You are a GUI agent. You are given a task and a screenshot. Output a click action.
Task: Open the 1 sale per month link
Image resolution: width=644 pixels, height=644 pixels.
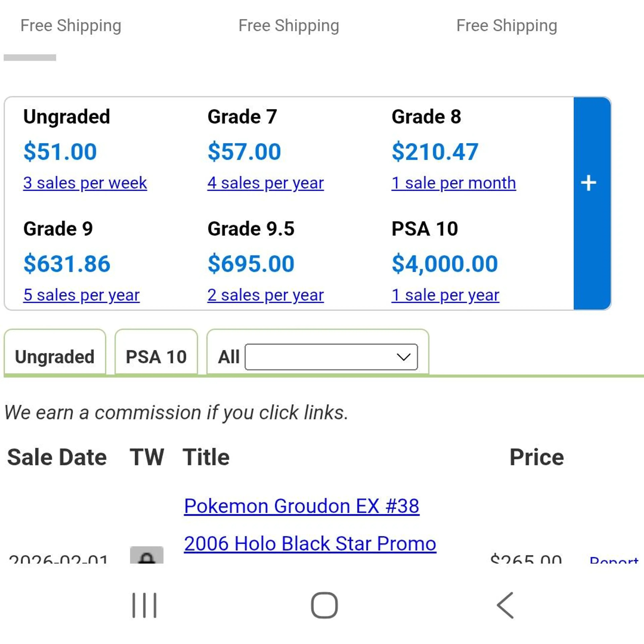tap(454, 183)
